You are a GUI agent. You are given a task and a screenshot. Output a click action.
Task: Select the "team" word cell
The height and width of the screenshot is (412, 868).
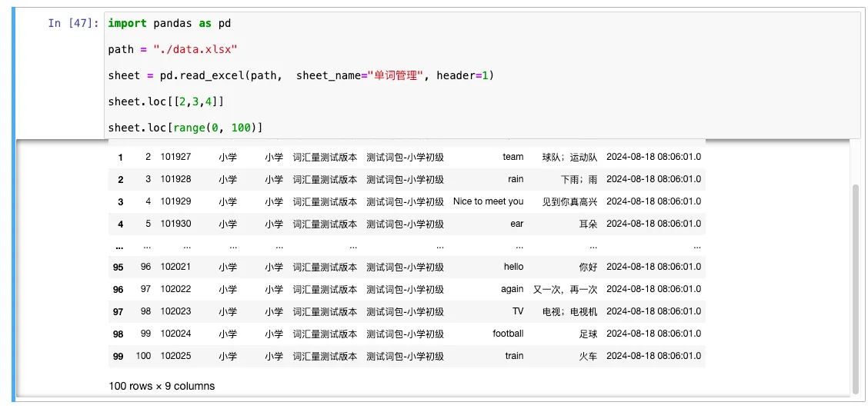(x=512, y=157)
